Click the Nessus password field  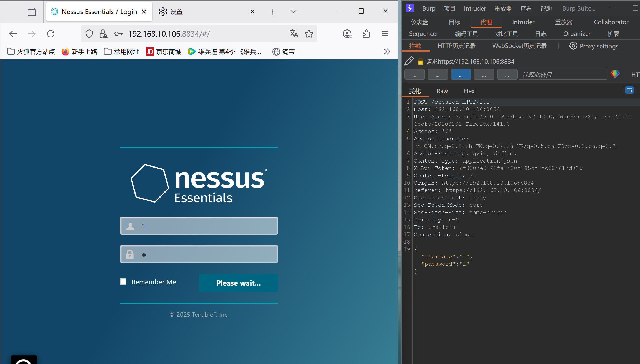(x=199, y=254)
